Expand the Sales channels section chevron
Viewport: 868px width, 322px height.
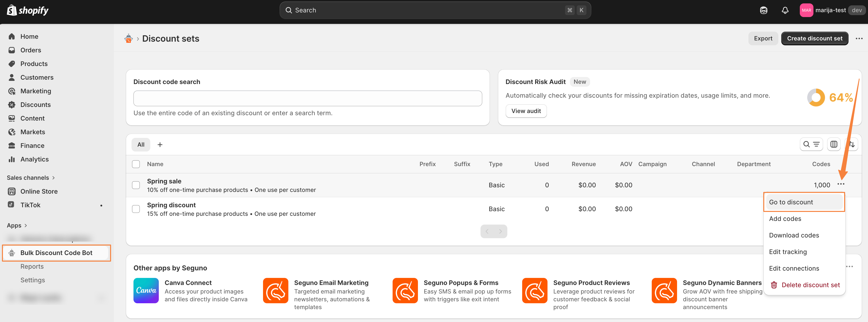pos(53,178)
